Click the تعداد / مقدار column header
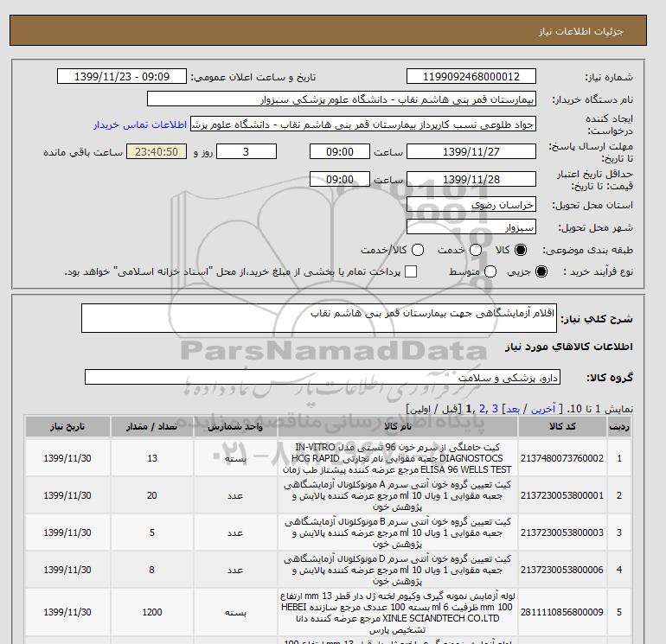Image resolution: width=666 pixels, height=644 pixels. 151,427
